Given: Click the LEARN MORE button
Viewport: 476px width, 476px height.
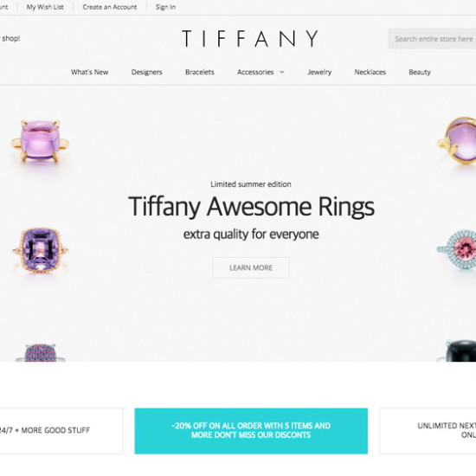Looking at the screenshot, I should point(251,267).
